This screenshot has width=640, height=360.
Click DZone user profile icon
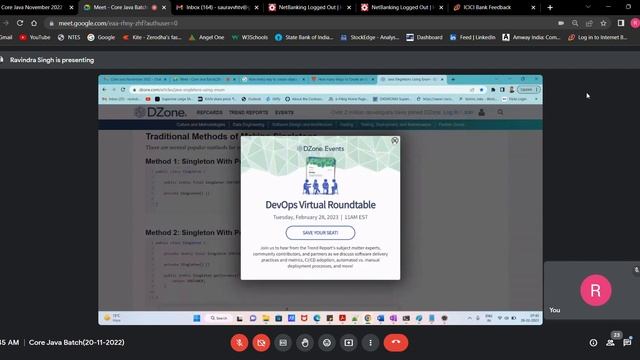(x=482, y=112)
